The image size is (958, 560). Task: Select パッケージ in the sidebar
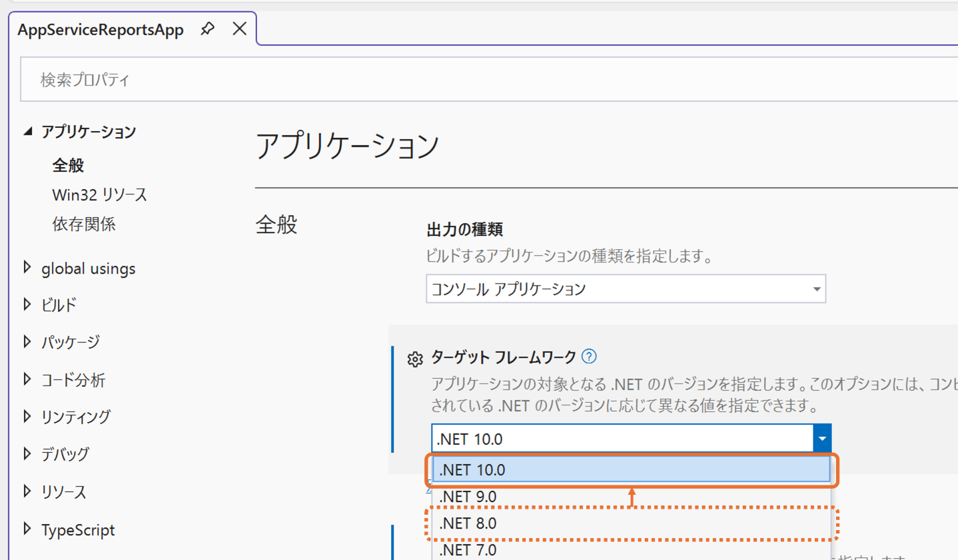[71, 342]
